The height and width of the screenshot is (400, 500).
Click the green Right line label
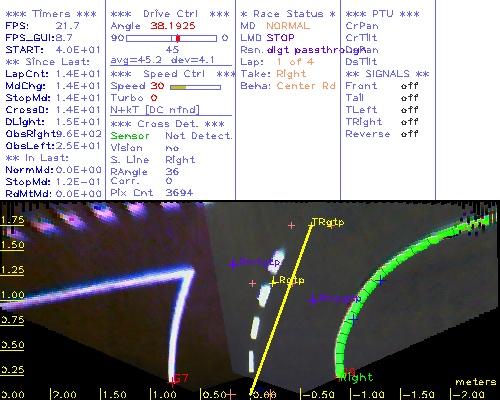point(357,377)
